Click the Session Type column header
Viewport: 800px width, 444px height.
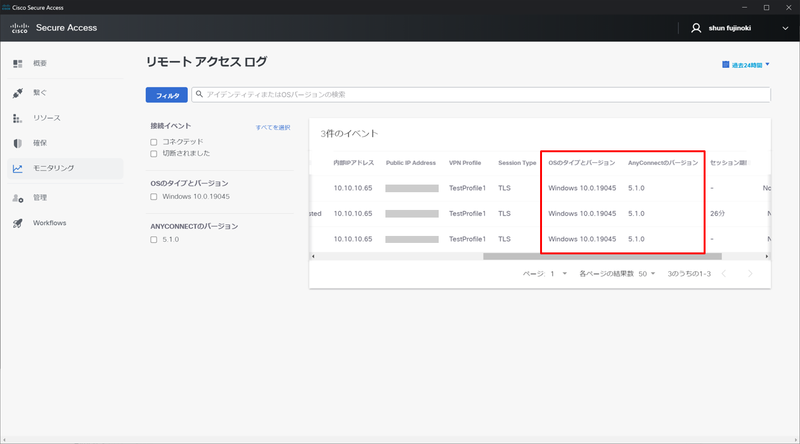[x=517, y=163]
